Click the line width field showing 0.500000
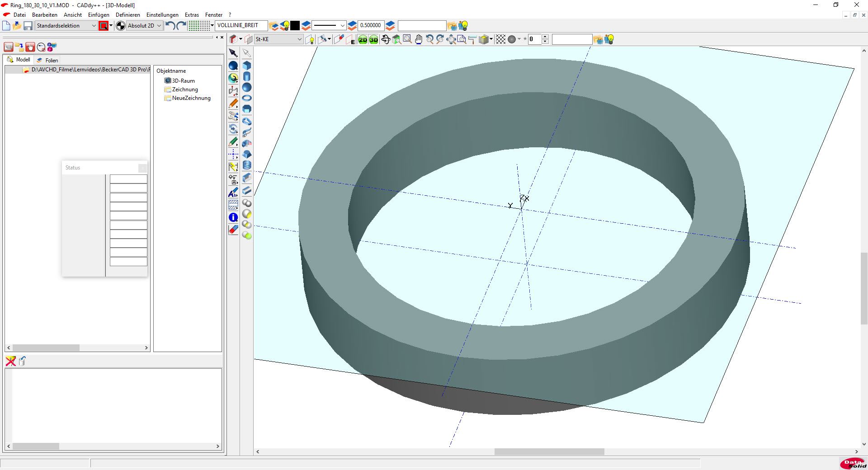868x470 pixels. 370,25
